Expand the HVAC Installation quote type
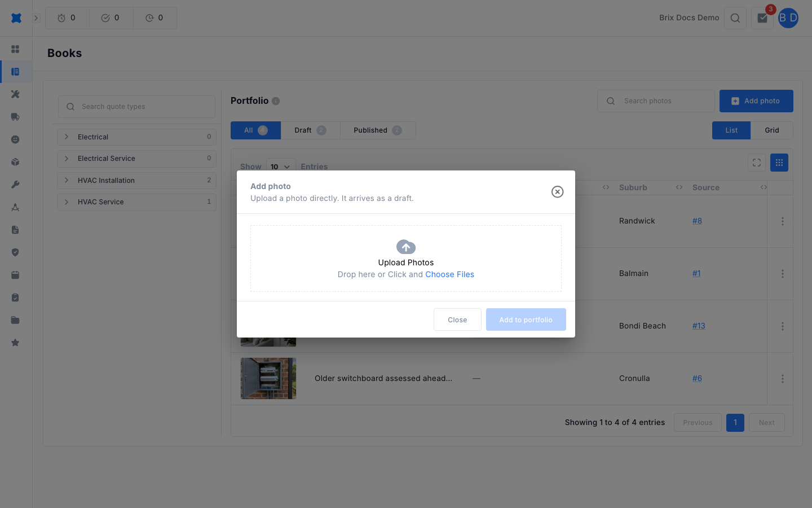This screenshot has height=508, width=812. (137, 181)
